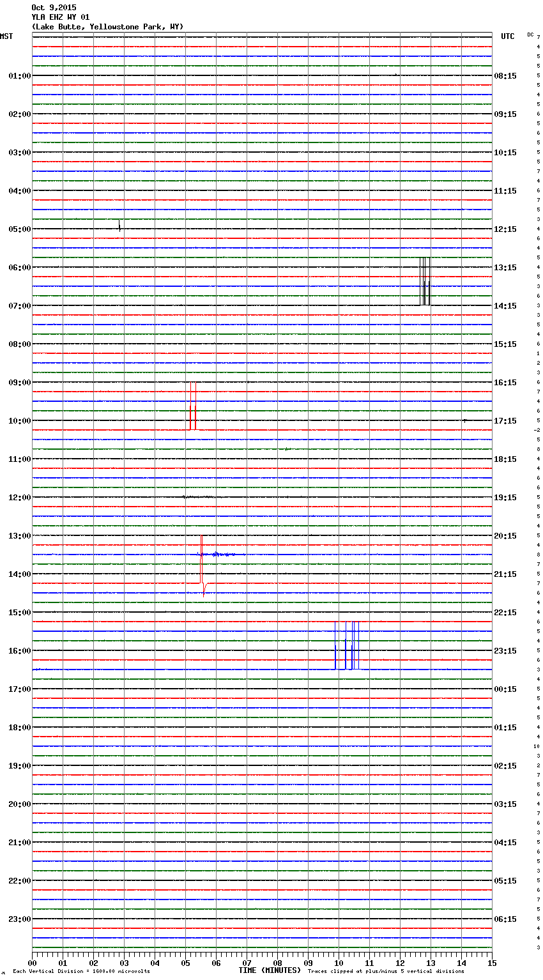
Task: Click the blue clipped spikes between 15:00 and 16:00
Action: pyautogui.click(x=347, y=645)
